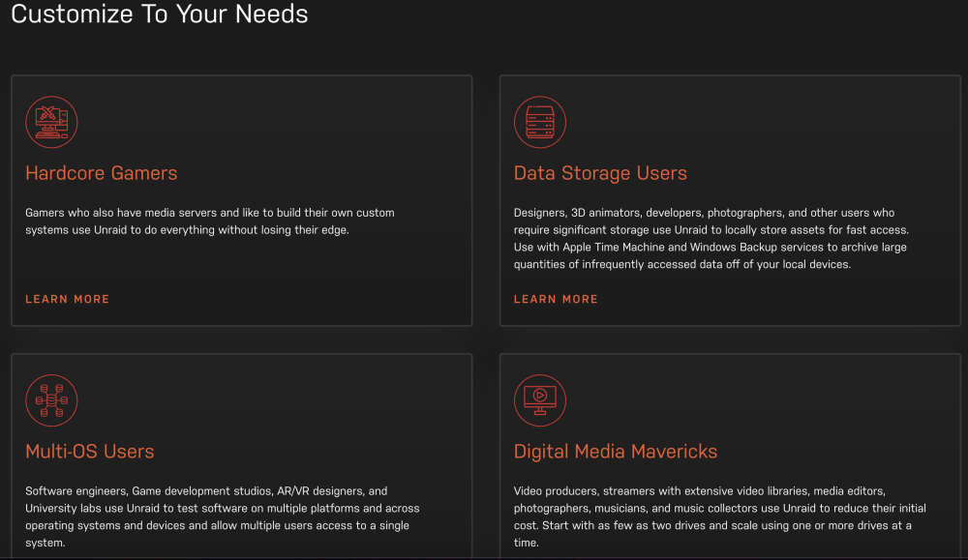
Task: Click Learn More under Hardcore Gamers
Action: click(x=68, y=299)
